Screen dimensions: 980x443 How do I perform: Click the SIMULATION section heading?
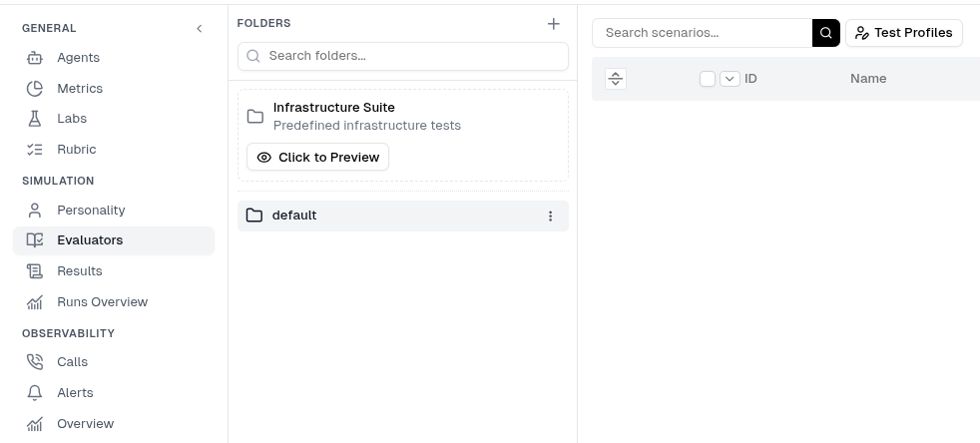click(x=58, y=181)
